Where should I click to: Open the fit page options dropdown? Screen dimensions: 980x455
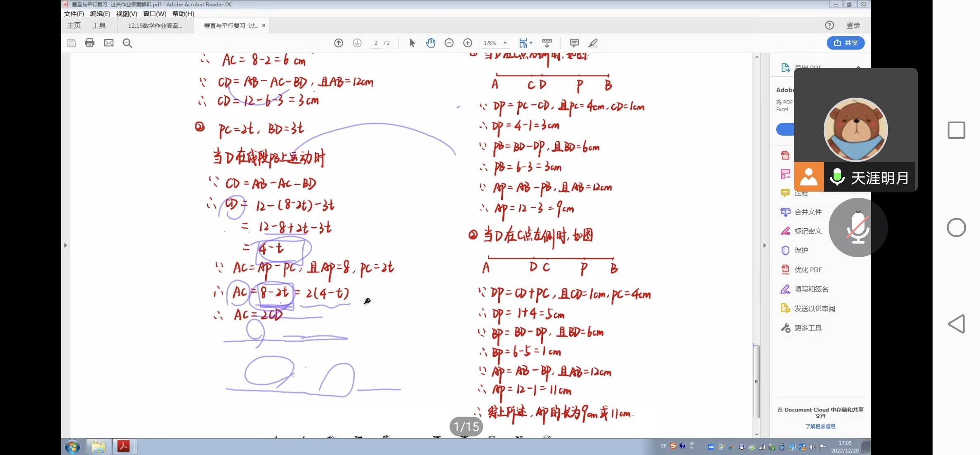coord(531,43)
